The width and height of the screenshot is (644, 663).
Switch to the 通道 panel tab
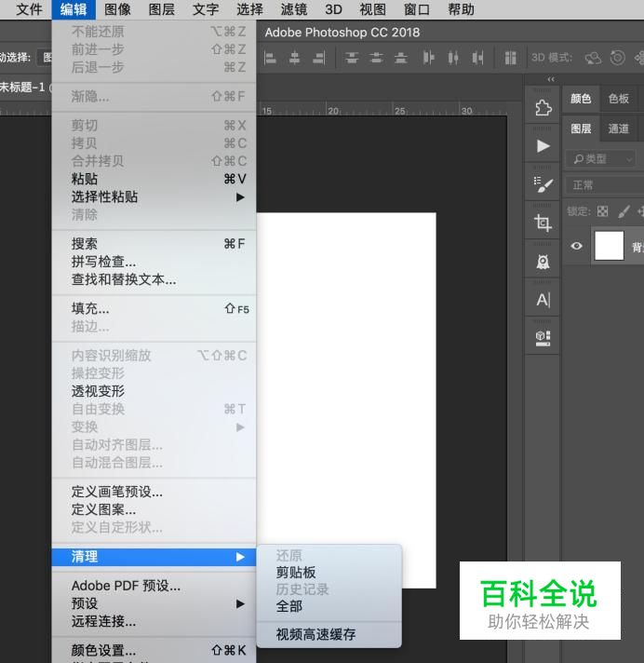coord(618,129)
